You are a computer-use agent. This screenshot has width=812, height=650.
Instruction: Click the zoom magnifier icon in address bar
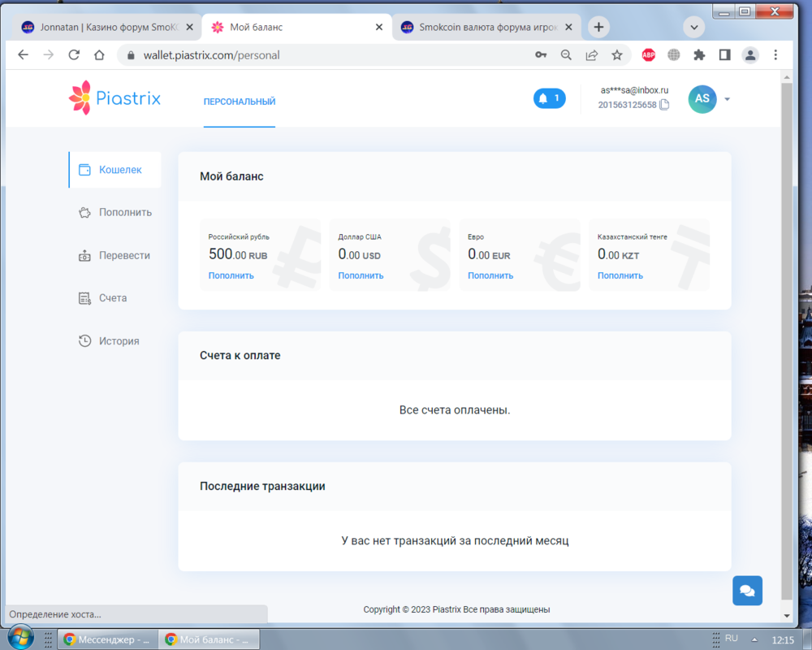pyautogui.click(x=566, y=55)
